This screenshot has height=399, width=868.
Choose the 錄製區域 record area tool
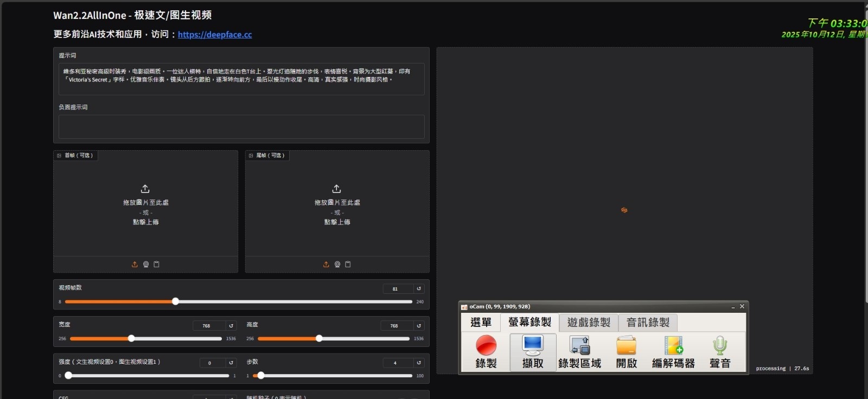tap(579, 351)
